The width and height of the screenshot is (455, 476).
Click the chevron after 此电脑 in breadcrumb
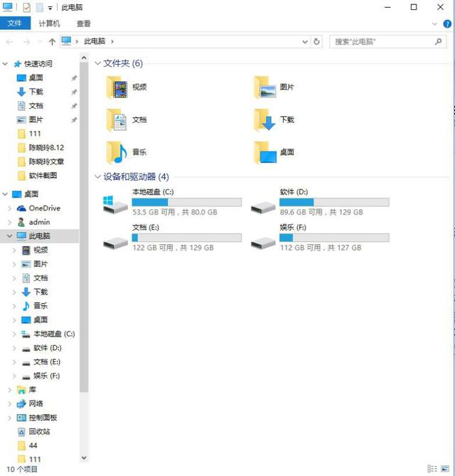point(112,41)
